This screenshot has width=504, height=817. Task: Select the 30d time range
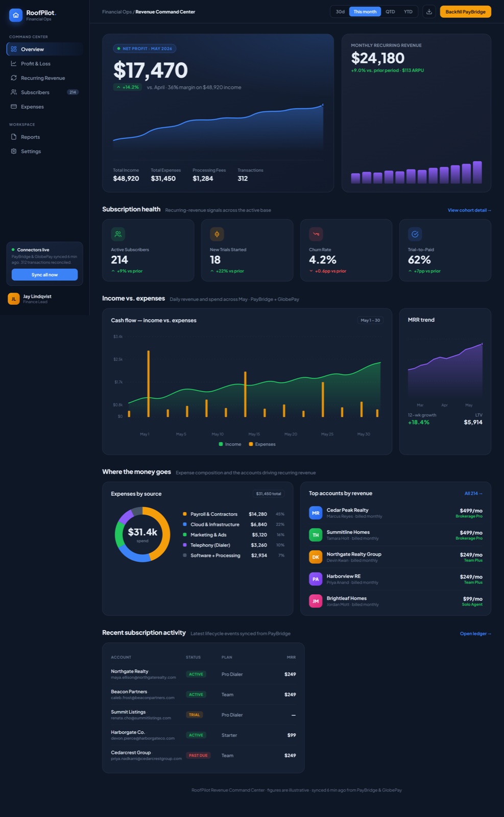[x=340, y=12]
